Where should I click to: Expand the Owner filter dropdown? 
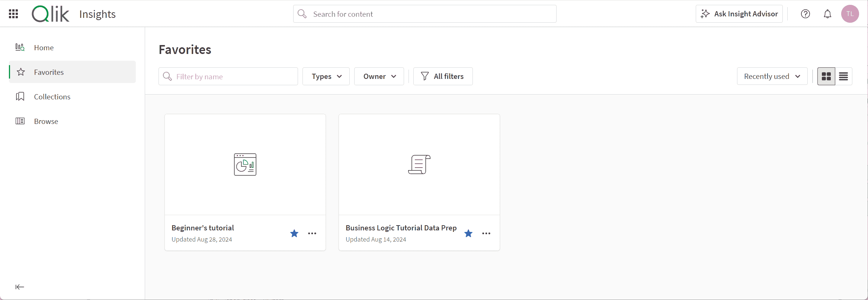[379, 76]
